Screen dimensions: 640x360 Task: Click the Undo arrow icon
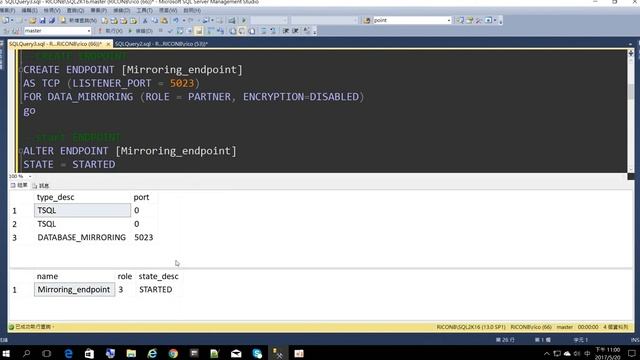176,20
